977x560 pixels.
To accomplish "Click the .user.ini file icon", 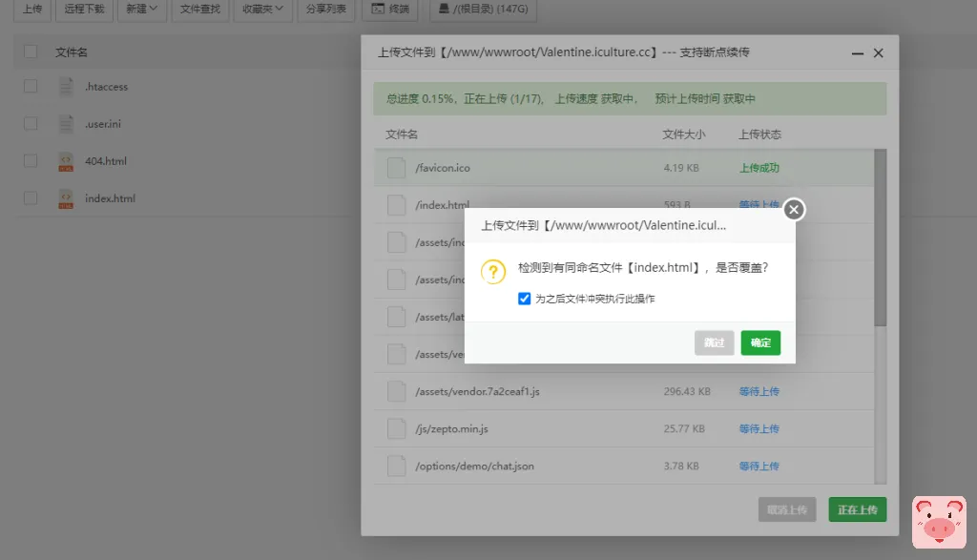I will (66, 124).
